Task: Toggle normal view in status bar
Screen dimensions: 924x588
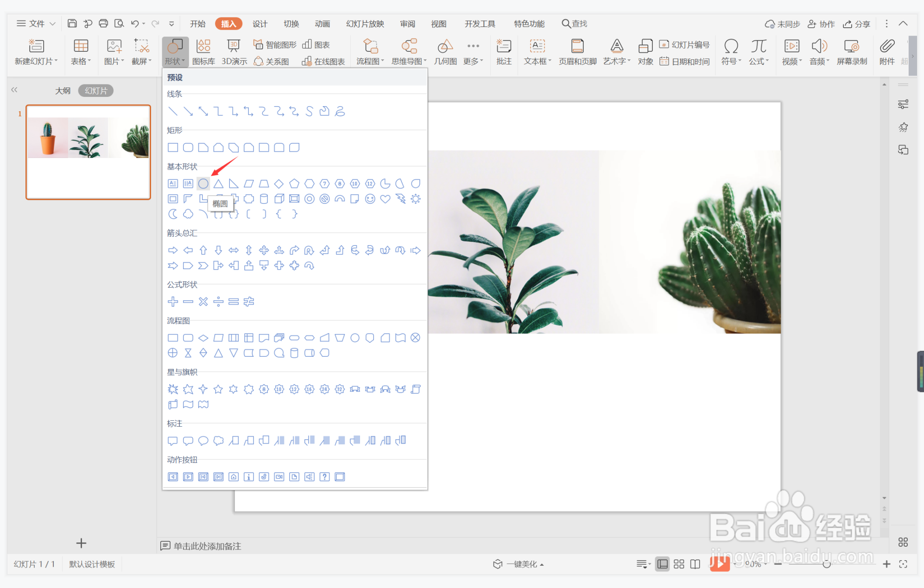Action: point(663,564)
